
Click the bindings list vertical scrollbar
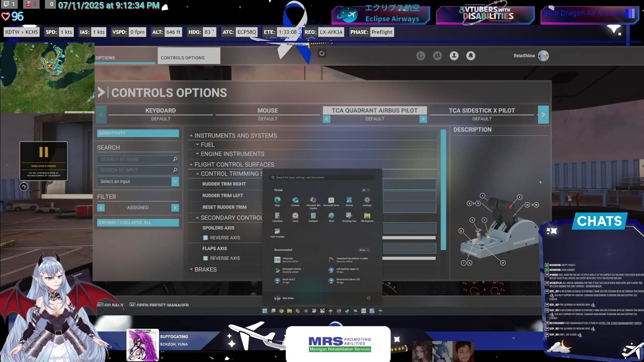[x=443, y=190]
